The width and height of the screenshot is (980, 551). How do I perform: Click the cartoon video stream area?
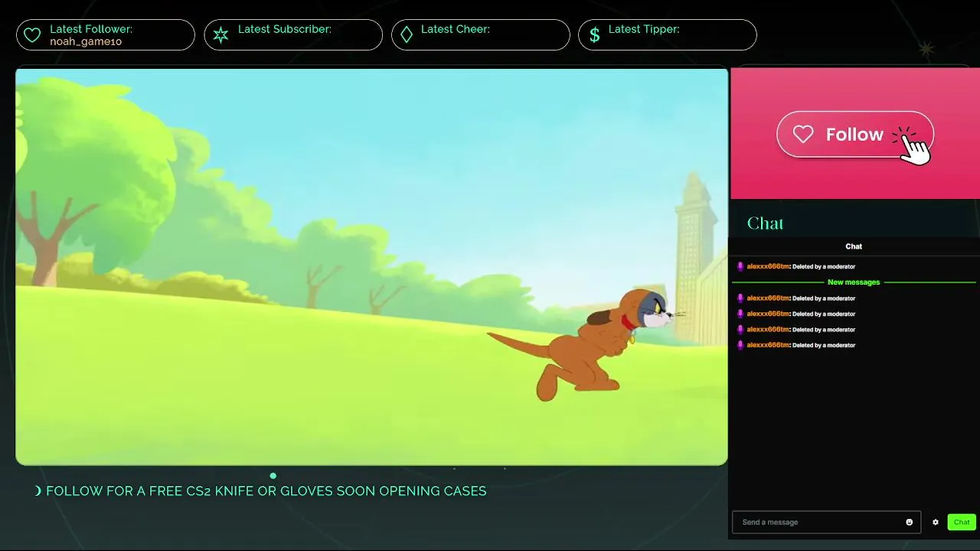(371, 266)
